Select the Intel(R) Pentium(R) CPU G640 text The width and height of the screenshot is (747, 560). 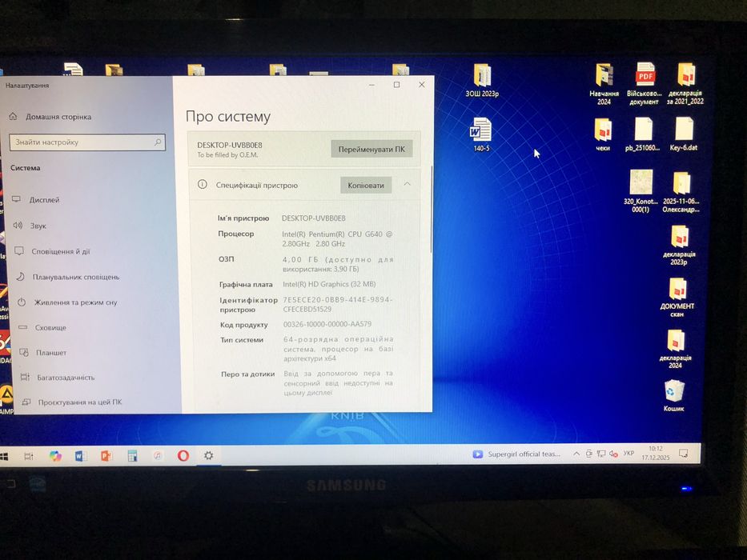tap(337, 238)
